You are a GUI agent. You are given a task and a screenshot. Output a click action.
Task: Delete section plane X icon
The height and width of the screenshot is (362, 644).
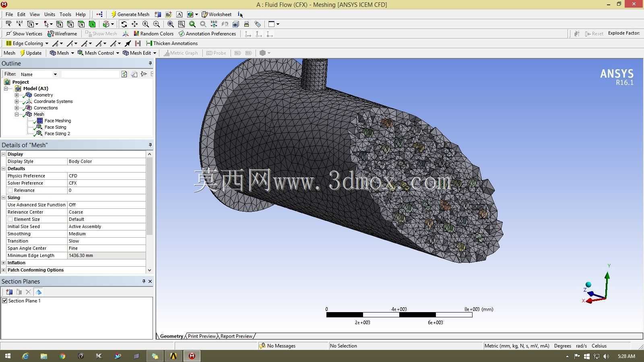(28, 292)
